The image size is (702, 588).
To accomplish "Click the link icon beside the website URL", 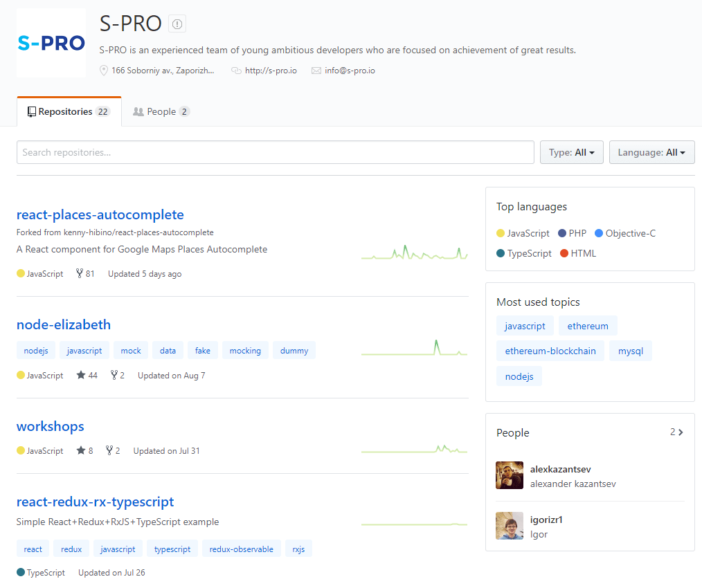I will coord(236,71).
